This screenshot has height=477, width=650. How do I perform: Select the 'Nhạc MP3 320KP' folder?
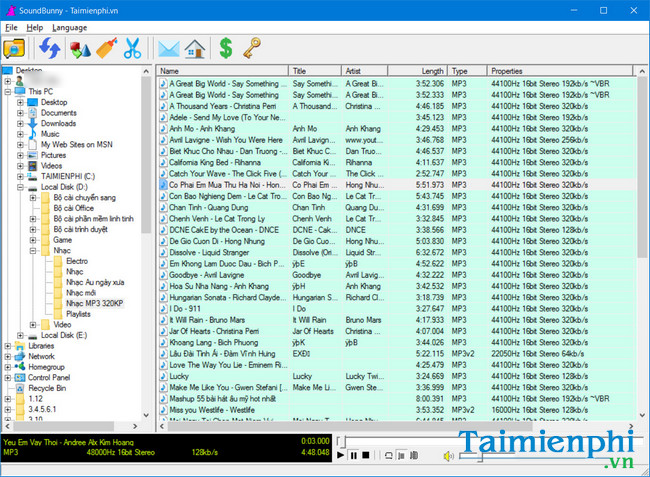pos(95,303)
